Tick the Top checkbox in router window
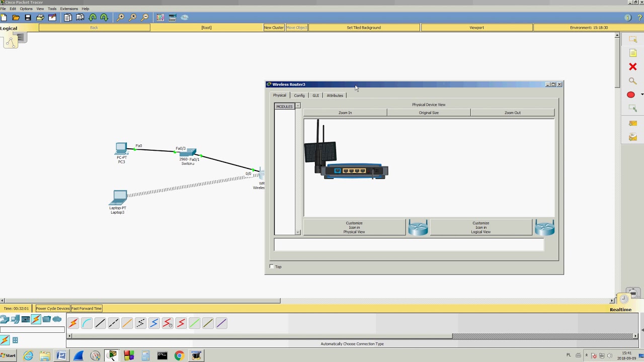 [x=272, y=266]
